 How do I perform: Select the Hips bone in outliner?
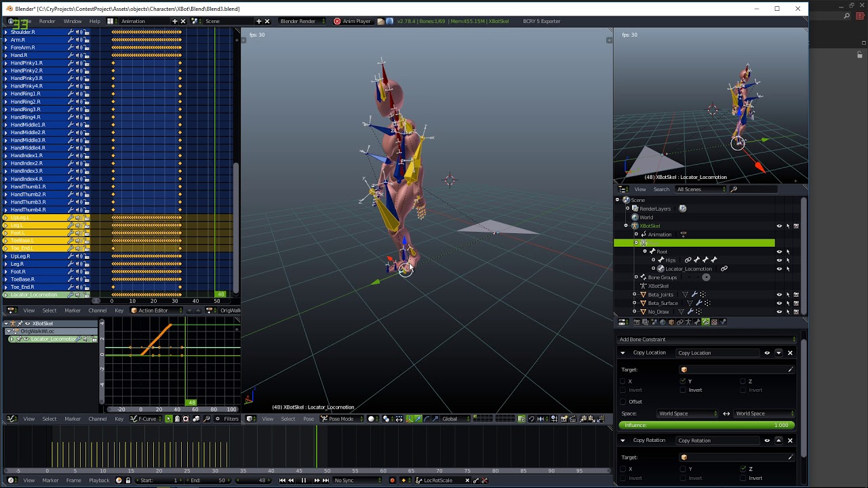[x=670, y=260]
